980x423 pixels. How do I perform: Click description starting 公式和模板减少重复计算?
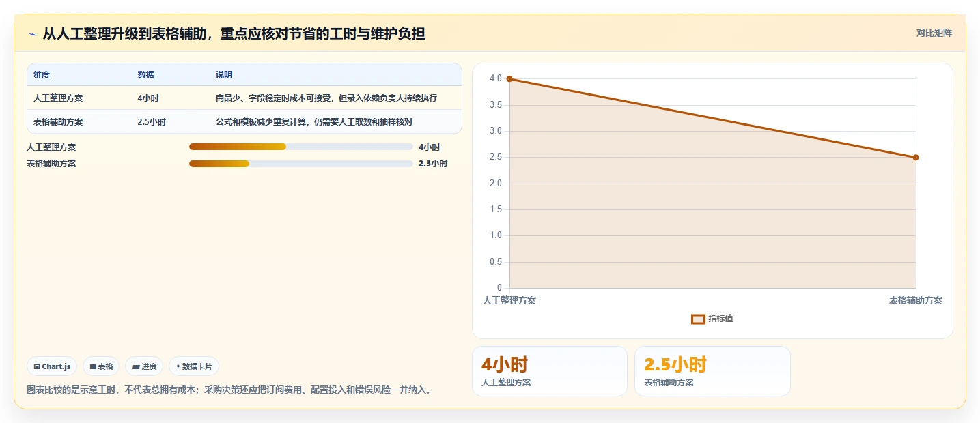314,121
